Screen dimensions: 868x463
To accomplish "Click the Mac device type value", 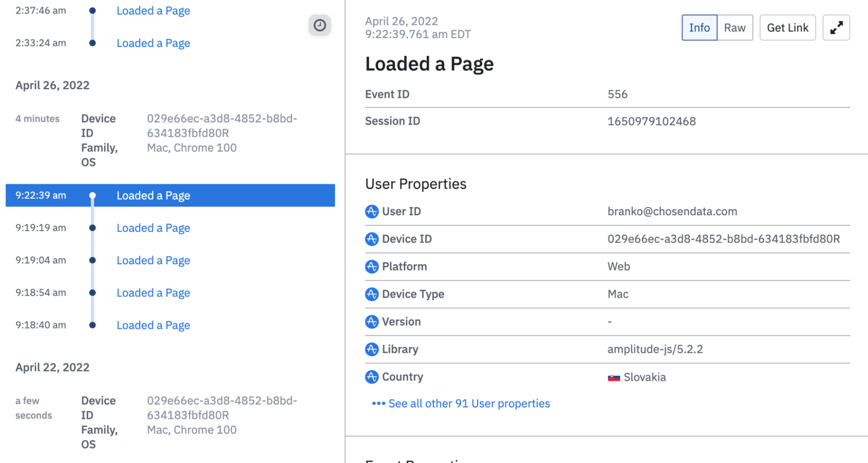I will (x=618, y=294).
